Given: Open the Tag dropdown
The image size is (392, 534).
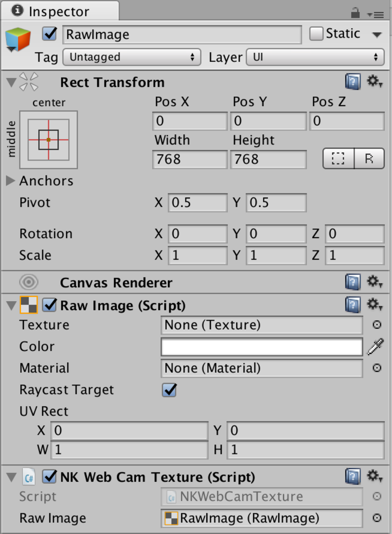Looking at the screenshot, I should click(x=132, y=57).
